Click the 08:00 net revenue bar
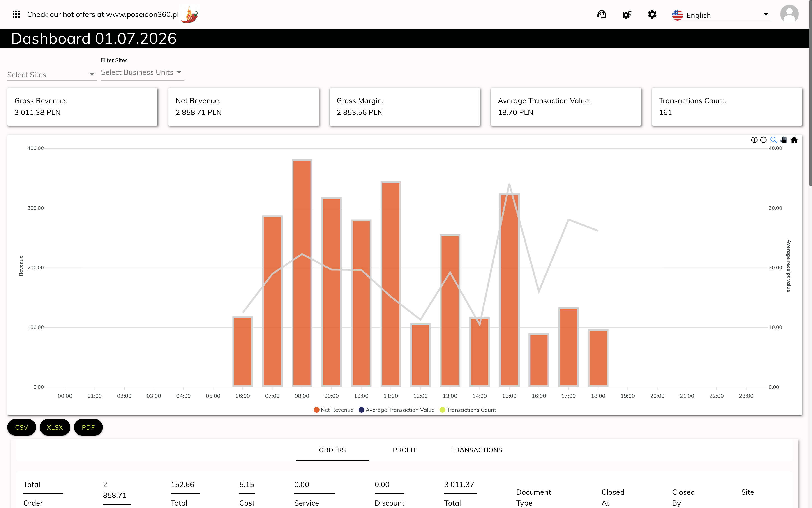Image resolution: width=812 pixels, height=508 pixels. (302, 273)
